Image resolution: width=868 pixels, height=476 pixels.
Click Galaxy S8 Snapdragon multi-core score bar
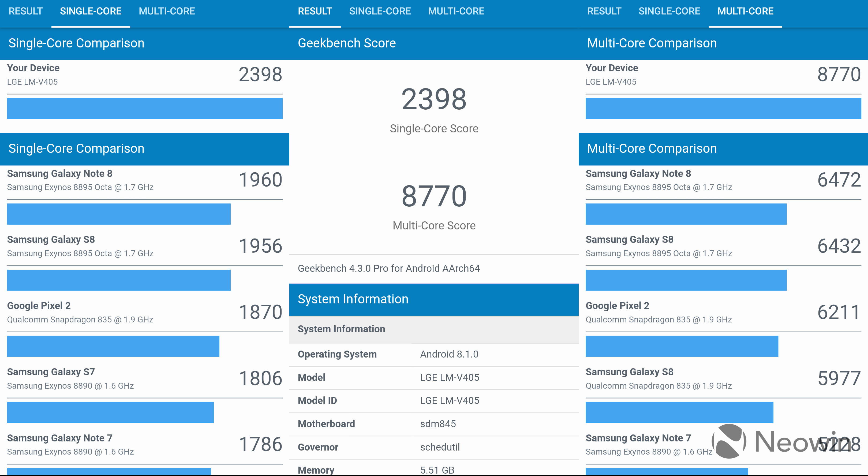[679, 412]
